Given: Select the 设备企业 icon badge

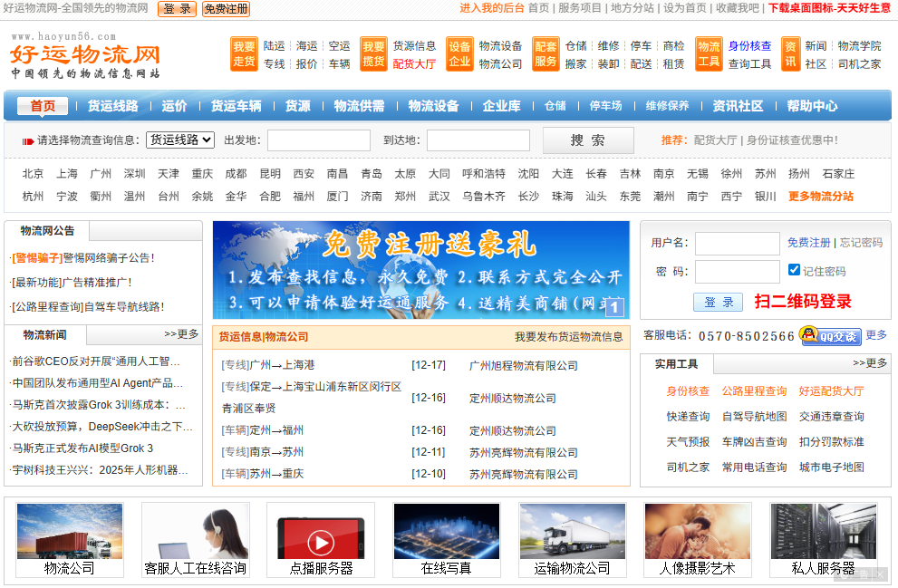Looking at the screenshot, I should click(460, 54).
